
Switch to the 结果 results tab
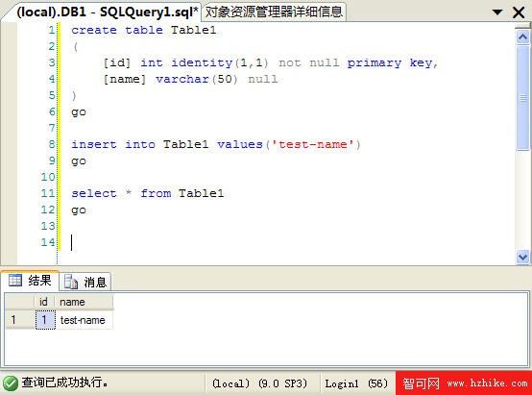(x=30, y=281)
